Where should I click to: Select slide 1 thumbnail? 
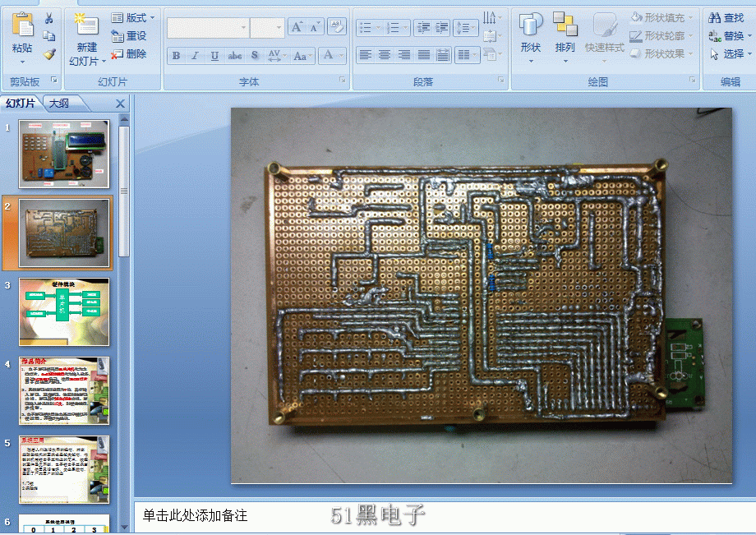coord(64,154)
